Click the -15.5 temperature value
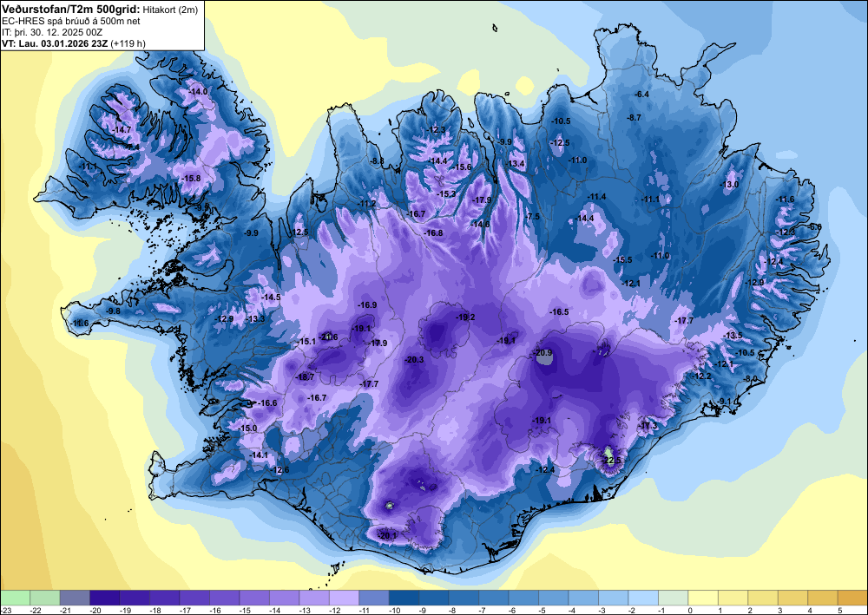Screen dimensions: 868x615 pos(622,260)
